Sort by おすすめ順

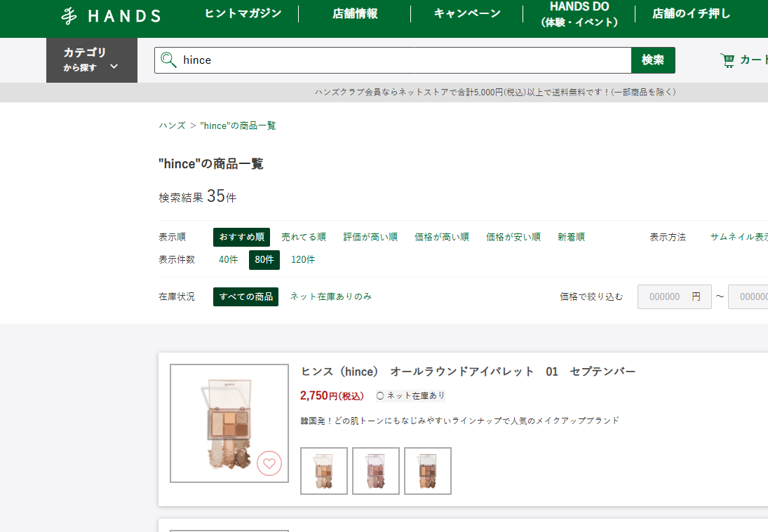[241, 237]
